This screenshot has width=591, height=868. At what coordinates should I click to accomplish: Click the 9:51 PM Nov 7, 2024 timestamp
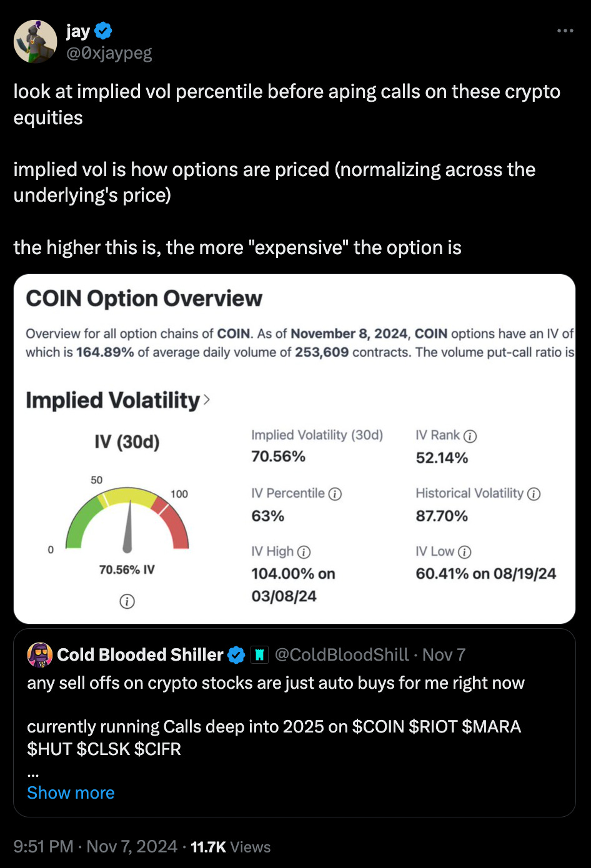click(96, 847)
